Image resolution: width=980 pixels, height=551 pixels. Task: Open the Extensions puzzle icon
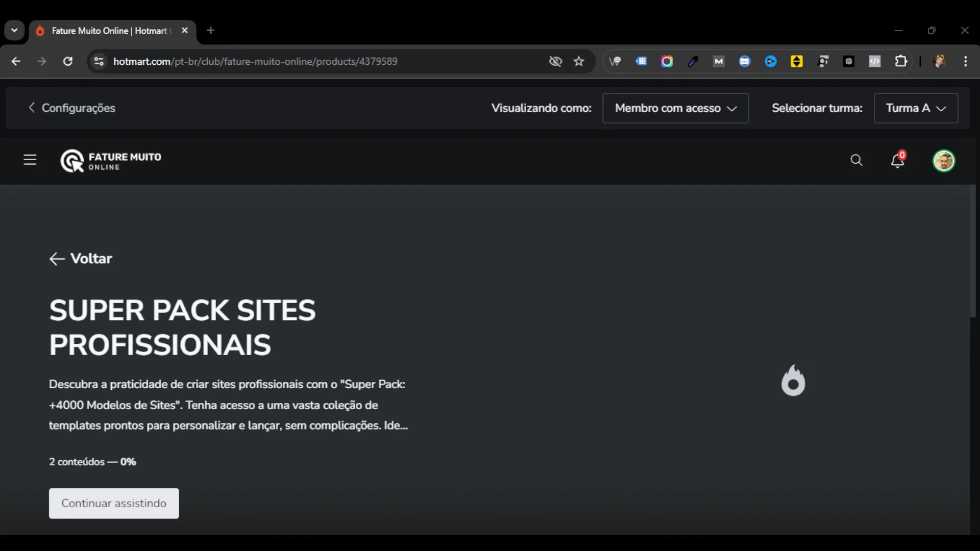(x=901, y=61)
